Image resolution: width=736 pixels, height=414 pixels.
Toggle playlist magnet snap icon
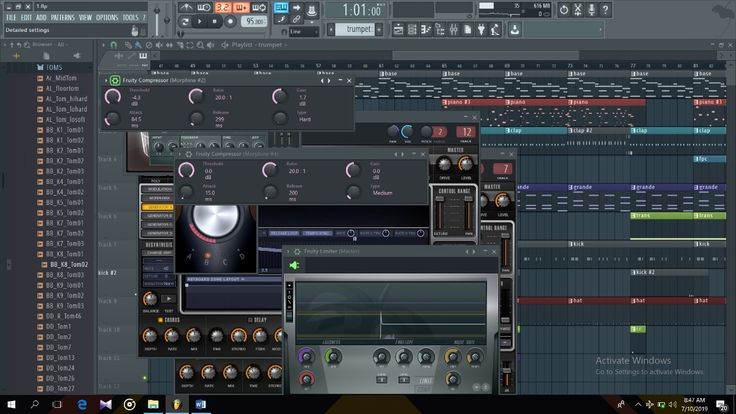[x=114, y=45]
